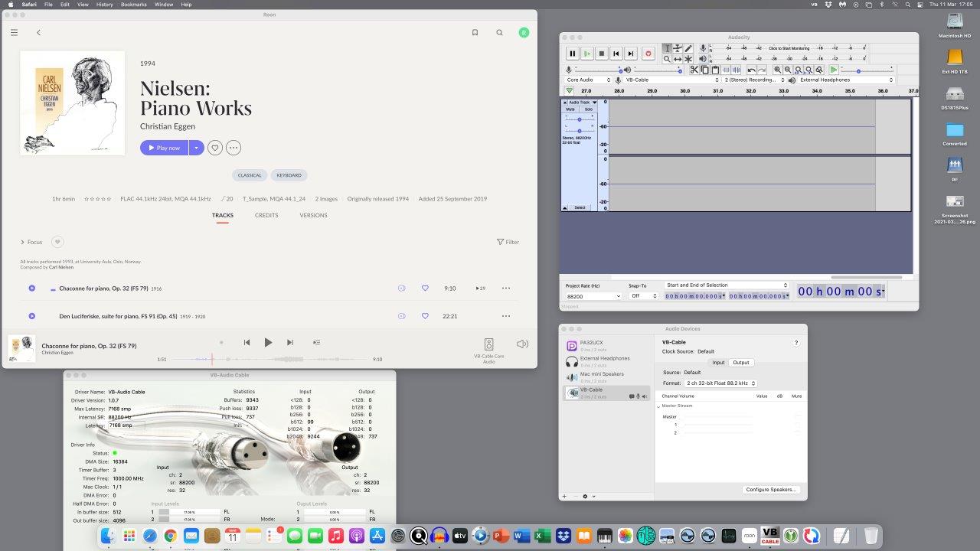Activate Audacity's Multi-Tool mode
980x551 pixels.
coord(688,59)
